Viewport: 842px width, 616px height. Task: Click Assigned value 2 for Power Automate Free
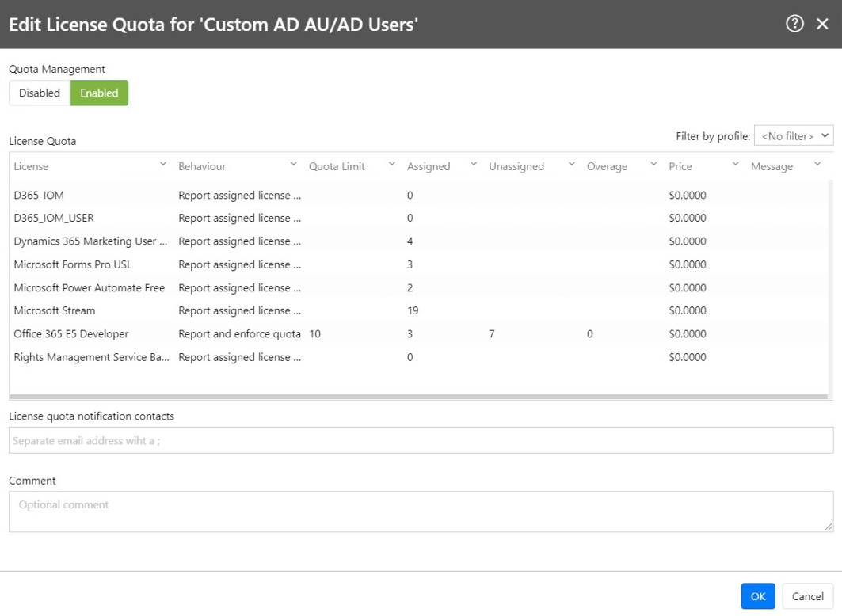[x=410, y=287]
